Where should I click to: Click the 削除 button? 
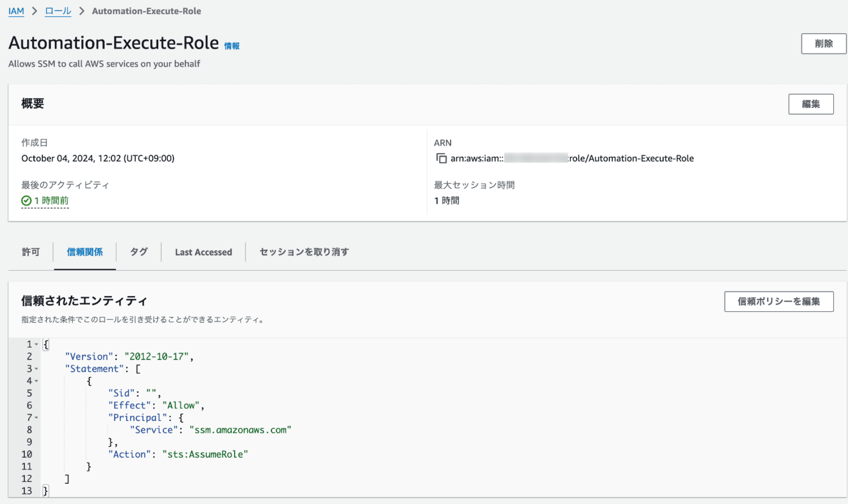point(823,44)
